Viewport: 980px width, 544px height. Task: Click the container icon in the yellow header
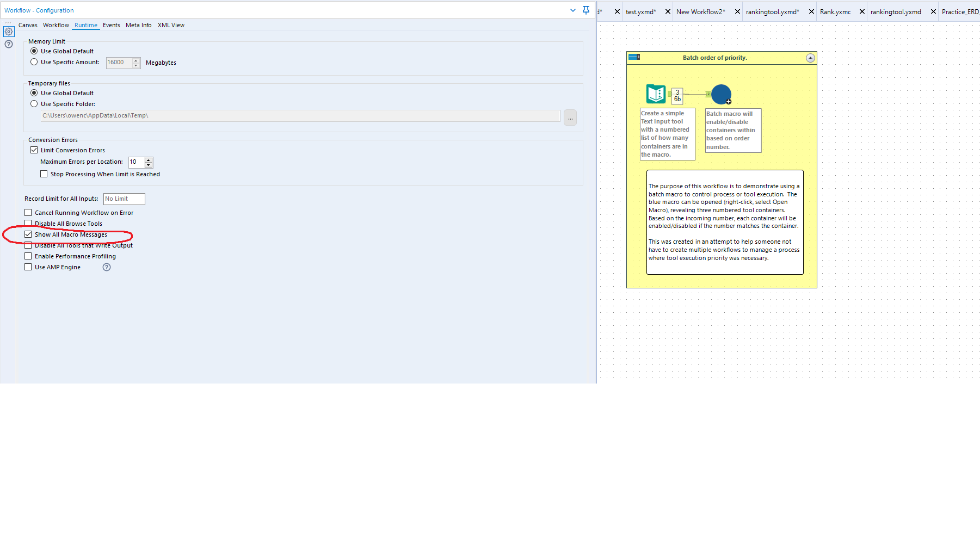633,57
